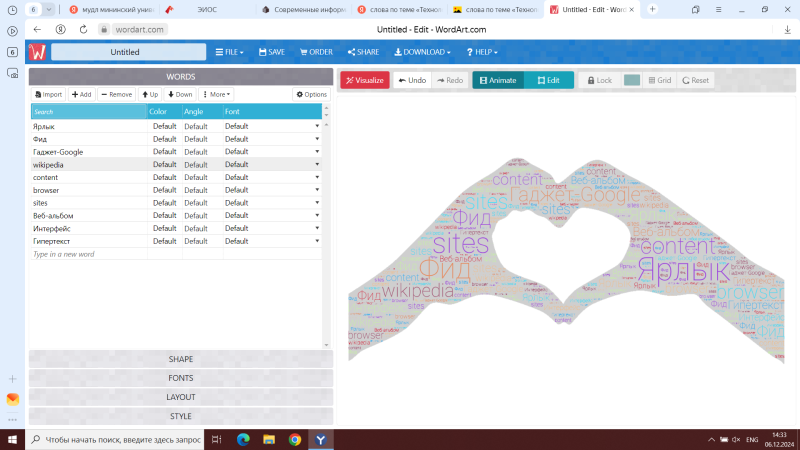Click the red Visualize button

[x=364, y=80]
